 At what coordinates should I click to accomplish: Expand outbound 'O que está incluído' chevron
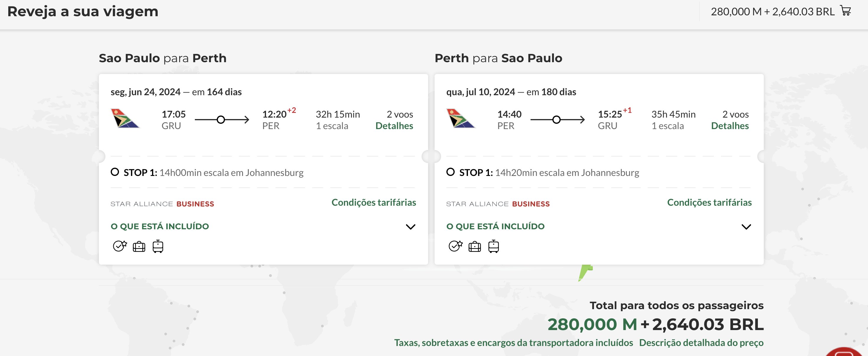[410, 227]
